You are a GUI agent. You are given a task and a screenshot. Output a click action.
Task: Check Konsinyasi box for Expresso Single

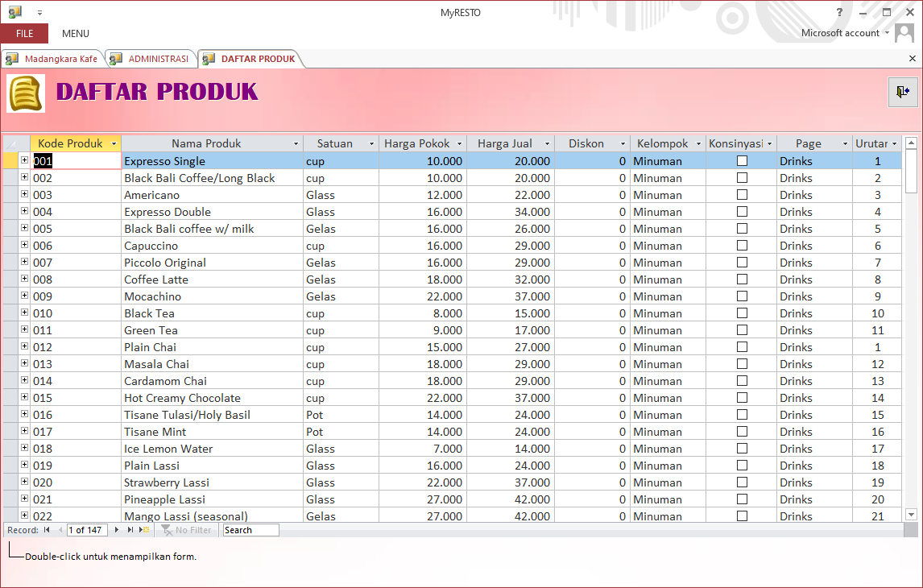(742, 161)
